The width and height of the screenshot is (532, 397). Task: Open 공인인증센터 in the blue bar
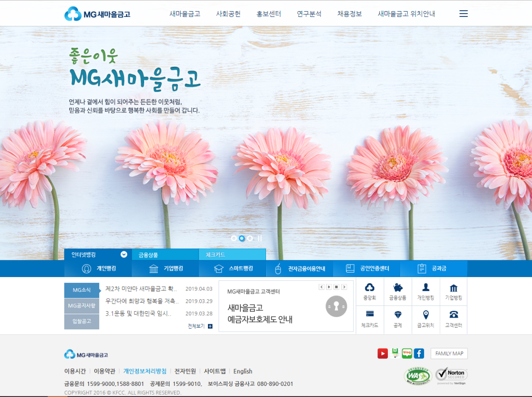click(367, 269)
